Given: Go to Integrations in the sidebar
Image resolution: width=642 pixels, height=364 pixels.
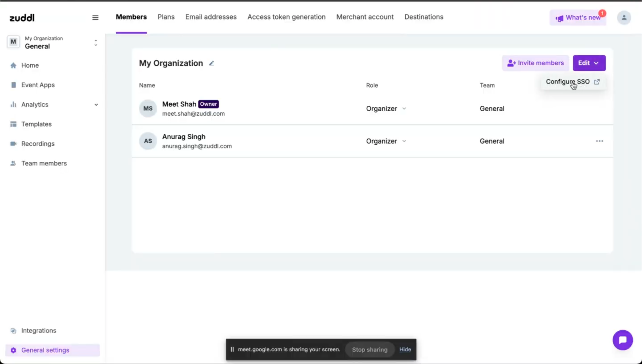Looking at the screenshot, I should 39,330.
